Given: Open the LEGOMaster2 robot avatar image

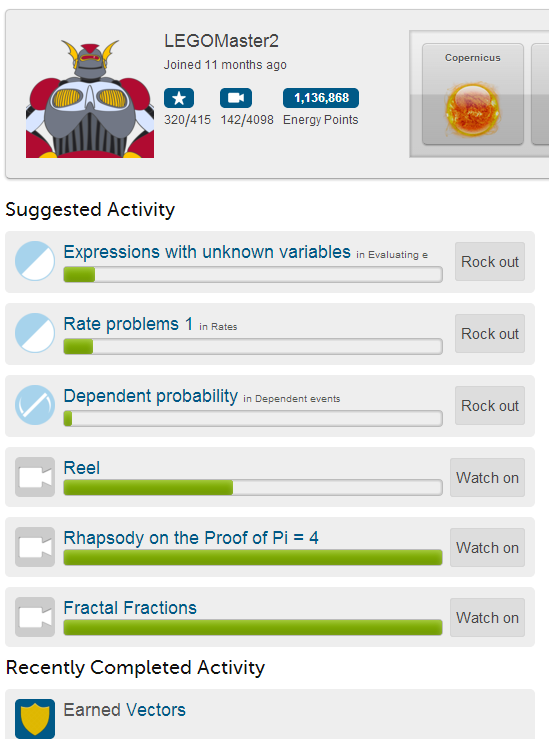Looking at the screenshot, I should [90, 99].
